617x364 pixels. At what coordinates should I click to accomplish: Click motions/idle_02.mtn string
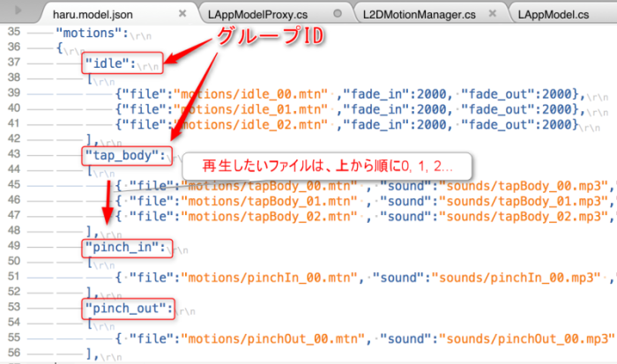point(250,125)
